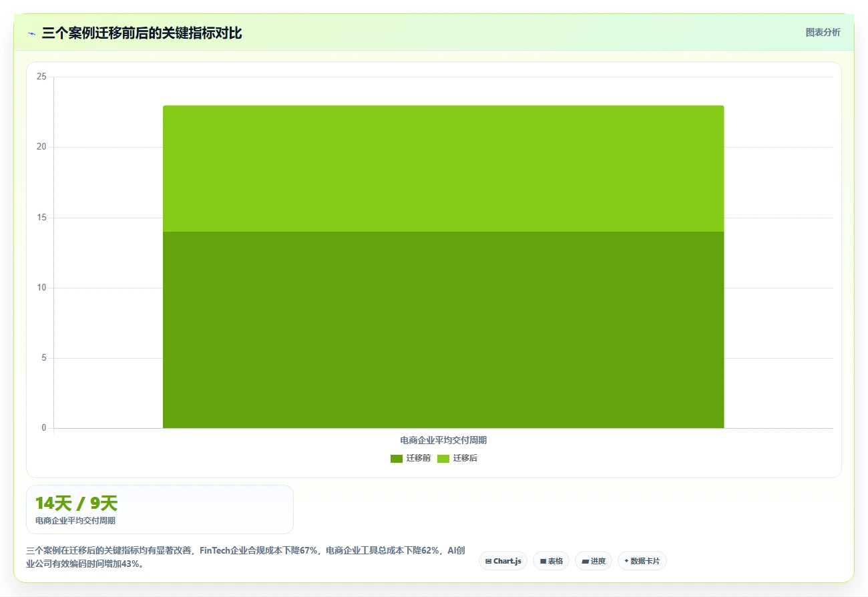Click the light green 迁移后 legend swatch
868x597 pixels.
[x=443, y=458]
